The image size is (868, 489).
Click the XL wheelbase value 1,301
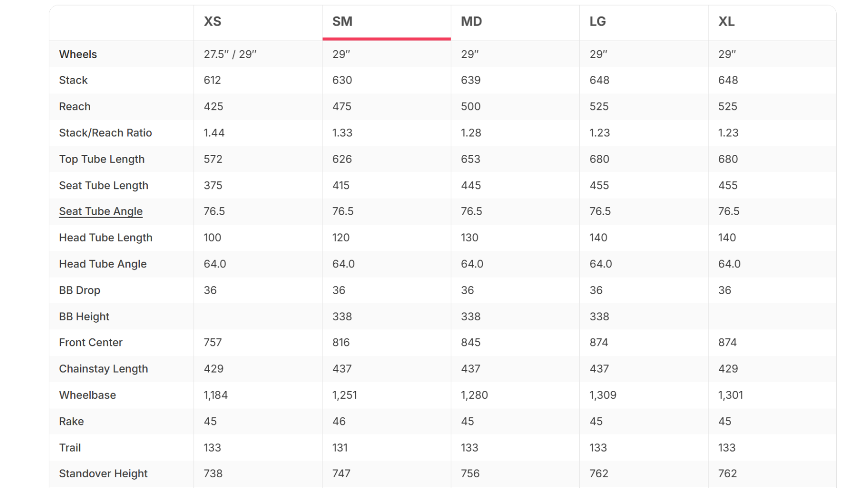click(x=730, y=395)
